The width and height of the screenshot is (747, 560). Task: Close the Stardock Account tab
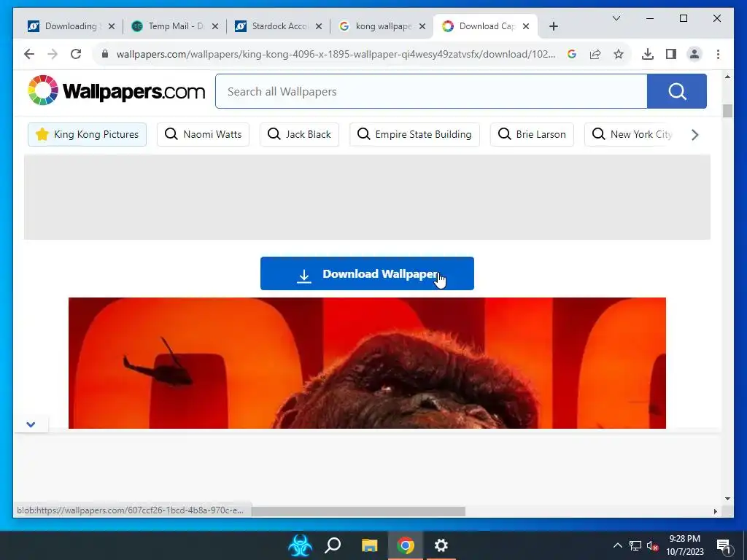(319, 26)
